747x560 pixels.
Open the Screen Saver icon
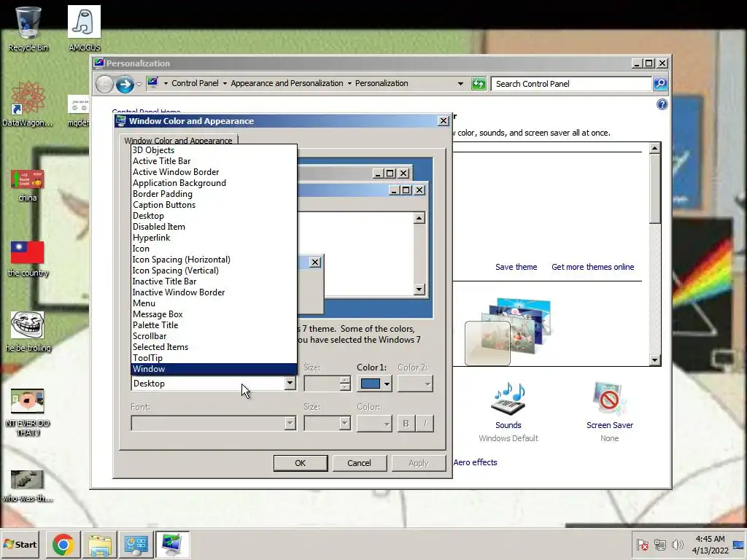609,399
